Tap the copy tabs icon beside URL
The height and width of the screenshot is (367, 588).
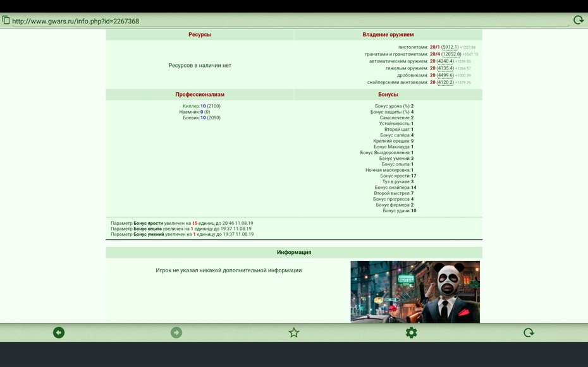point(6,20)
